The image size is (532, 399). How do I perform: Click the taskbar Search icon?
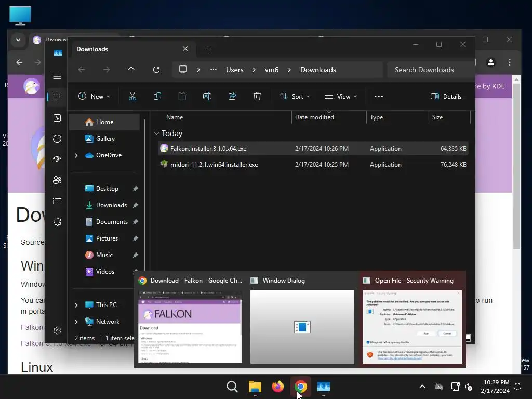click(x=232, y=387)
